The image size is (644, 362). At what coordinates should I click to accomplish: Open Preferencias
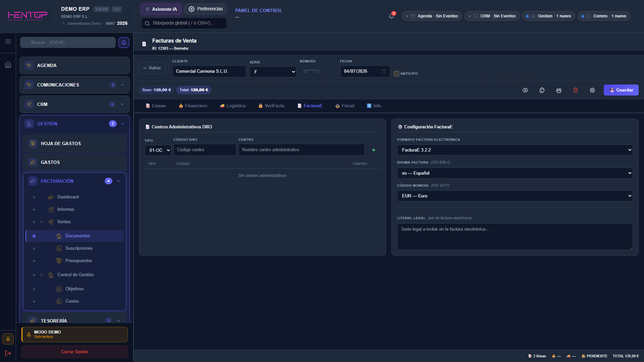coord(206,9)
